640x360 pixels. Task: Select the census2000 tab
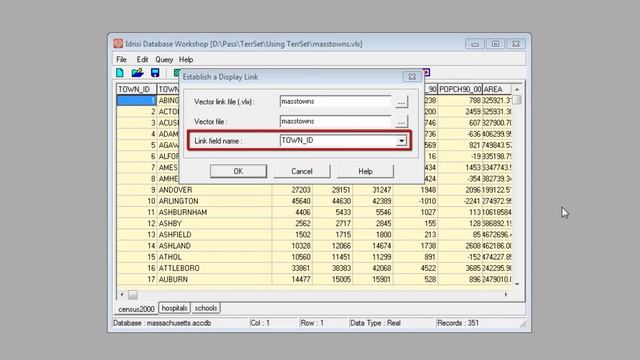coord(136,309)
